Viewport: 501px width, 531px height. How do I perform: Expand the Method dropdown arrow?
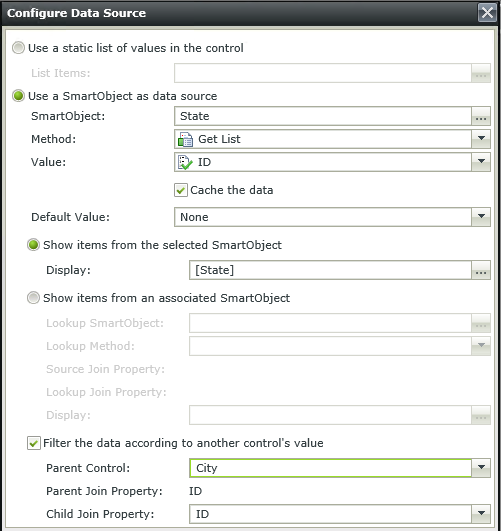[481, 139]
